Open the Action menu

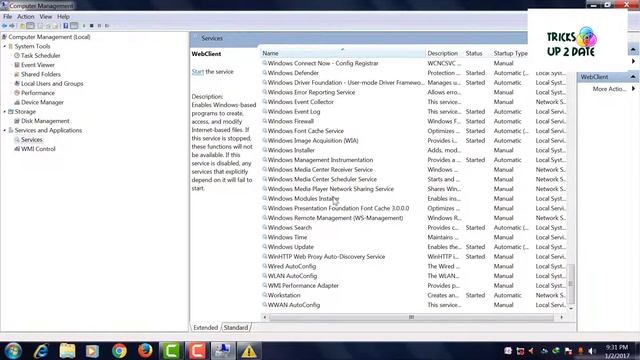click(x=25, y=17)
